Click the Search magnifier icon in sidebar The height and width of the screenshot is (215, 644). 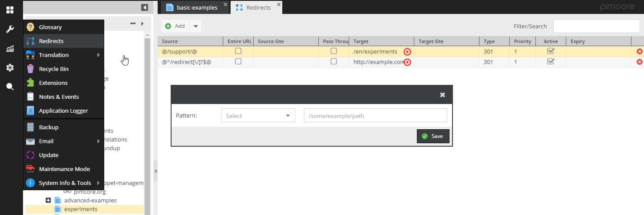10,87
